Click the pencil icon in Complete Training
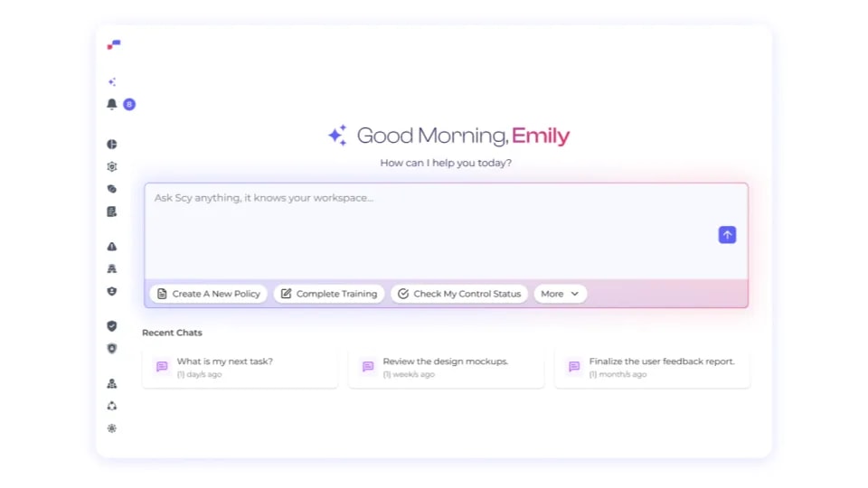This screenshot has height=488, width=868. coord(286,294)
